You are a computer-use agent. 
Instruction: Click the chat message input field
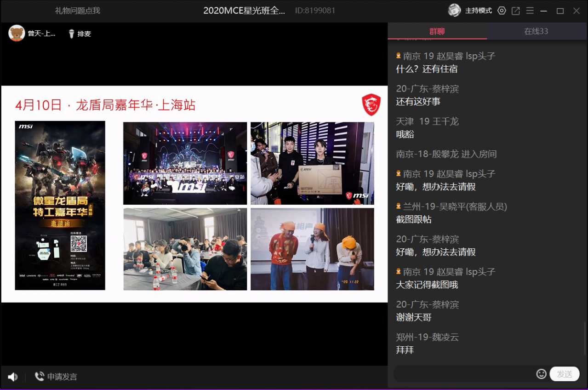(463, 374)
